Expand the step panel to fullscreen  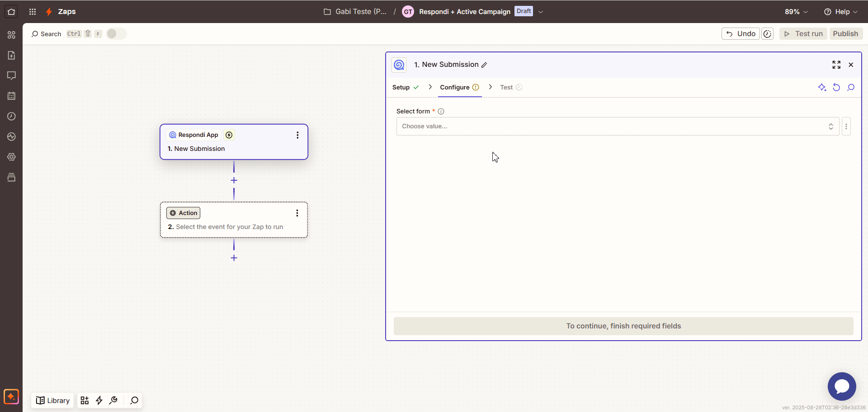(x=836, y=65)
